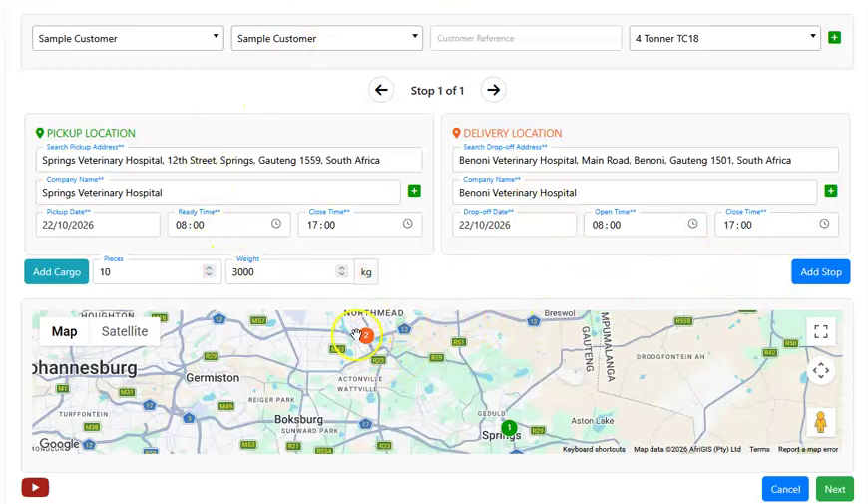868x504 pixels.
Task: Select Germiston label on map
Action: 213,377
